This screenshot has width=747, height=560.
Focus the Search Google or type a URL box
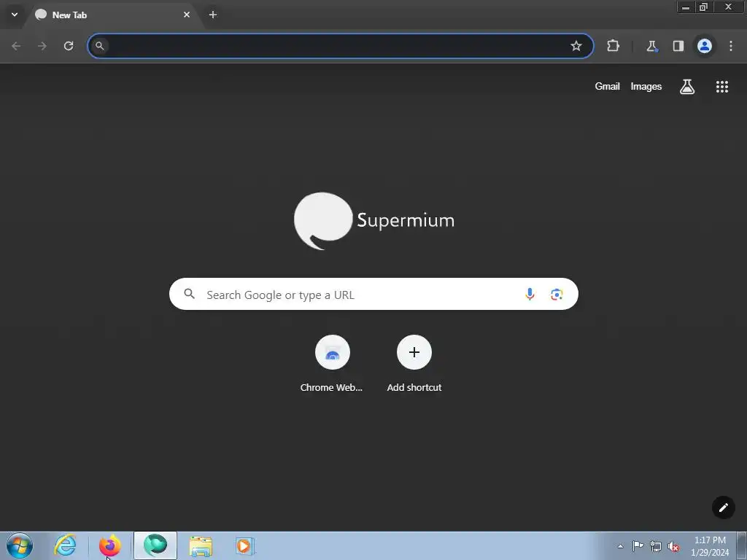tap(373, 294)
